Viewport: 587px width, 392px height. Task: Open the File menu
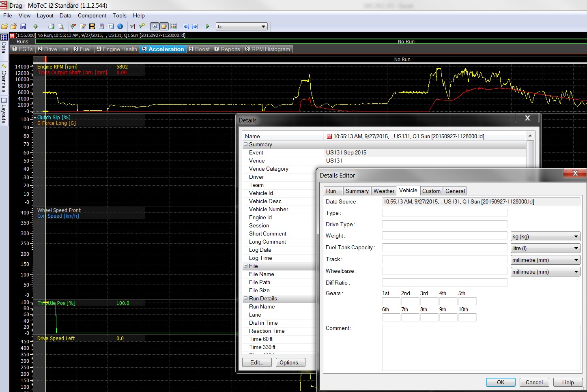tap(8, 15)
